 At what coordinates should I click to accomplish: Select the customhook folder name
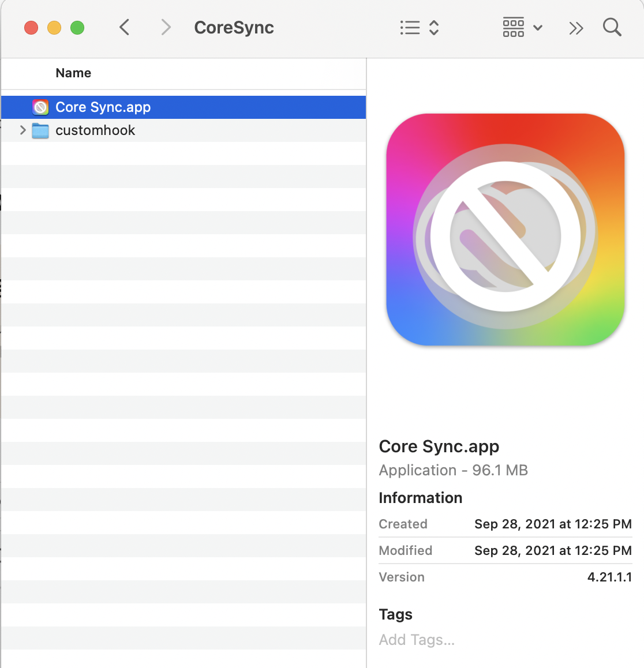click(95, 130)
